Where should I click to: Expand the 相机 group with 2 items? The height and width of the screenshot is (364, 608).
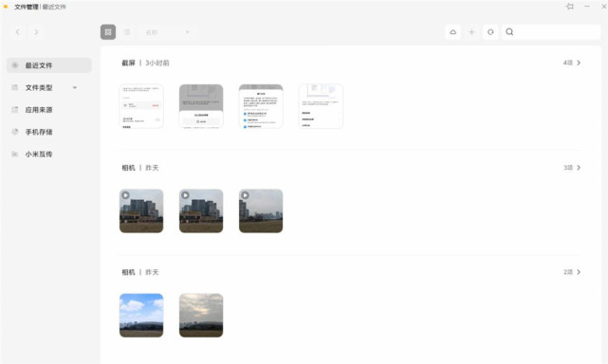tap(572, 272)
